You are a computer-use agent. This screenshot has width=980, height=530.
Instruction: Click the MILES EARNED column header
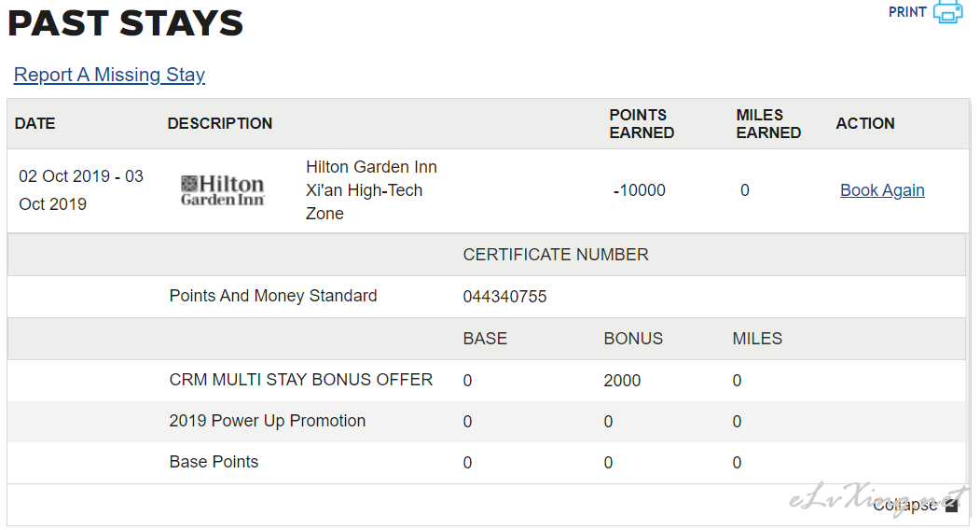[768, 124]
